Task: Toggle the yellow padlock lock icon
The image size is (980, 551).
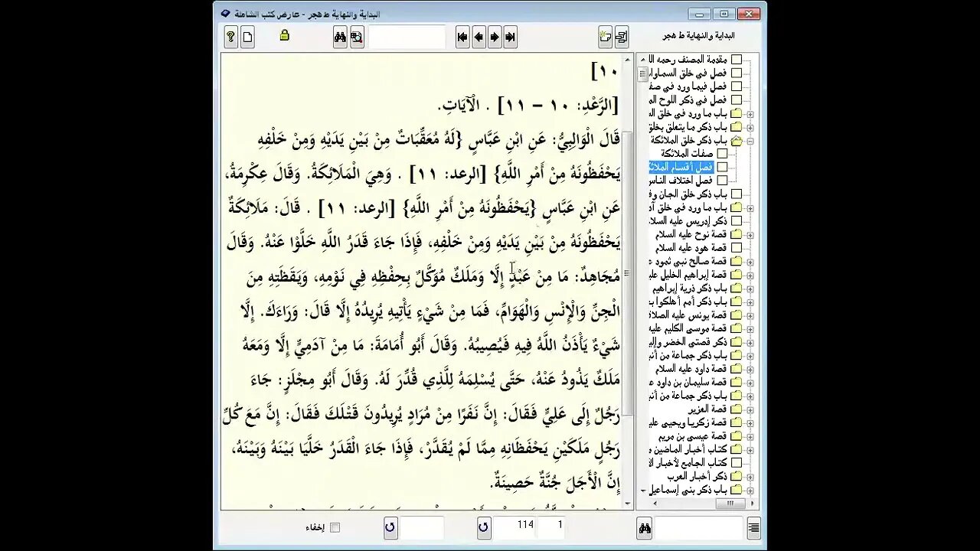Action: [285, 35]
